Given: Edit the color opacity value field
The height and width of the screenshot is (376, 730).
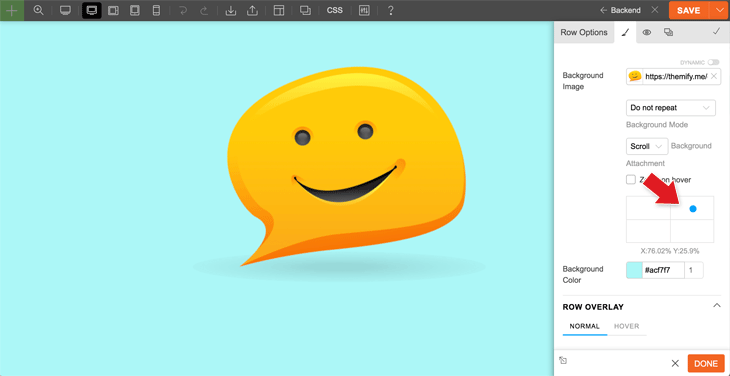Looking at the screenshot, I should pyautogui.click(x=694, y=270).
